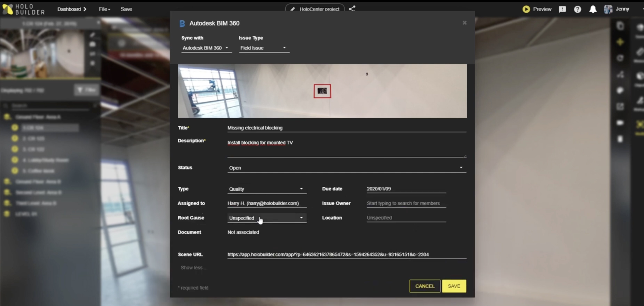Click the rotate icon in right toolbar
This screenshot has height=306, width=644.
[x=620, y=58]
